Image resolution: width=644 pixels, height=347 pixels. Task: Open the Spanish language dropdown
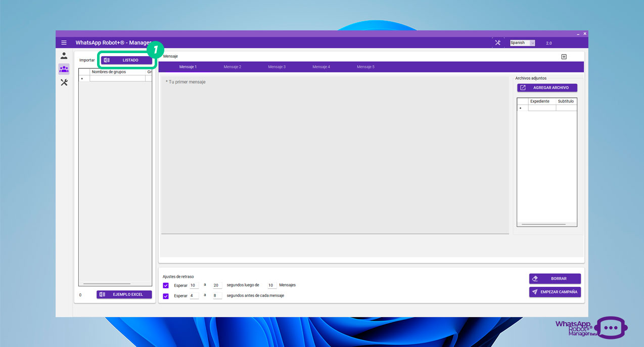[x=522, y=43]
